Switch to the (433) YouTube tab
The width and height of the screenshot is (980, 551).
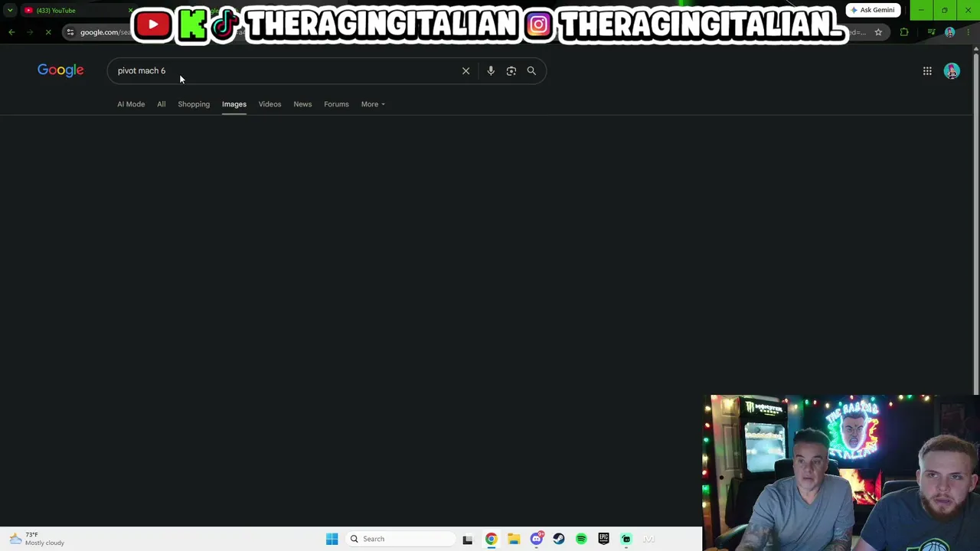pos(77,10)
